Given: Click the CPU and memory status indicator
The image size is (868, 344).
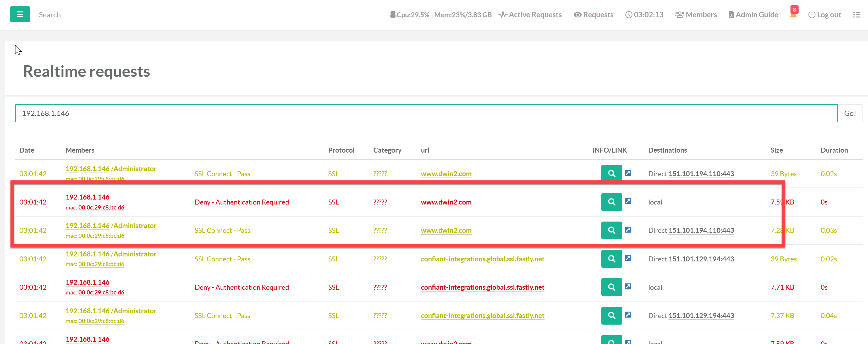Looking at the screenshot, I should pos(440,14).
